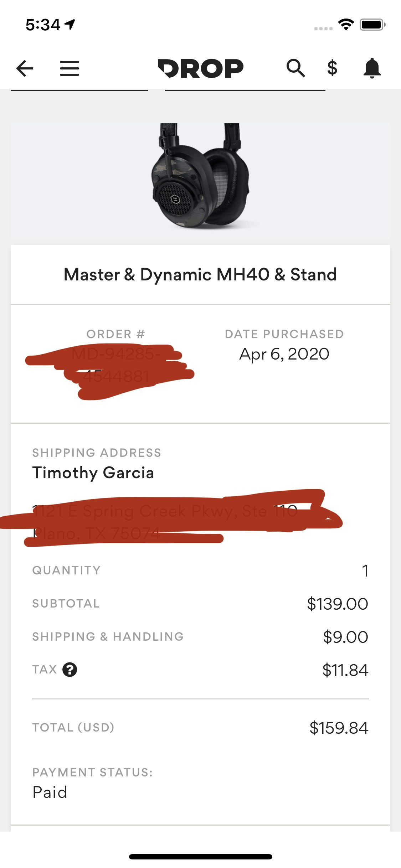Tap the back arrow icon

(25, 68)
